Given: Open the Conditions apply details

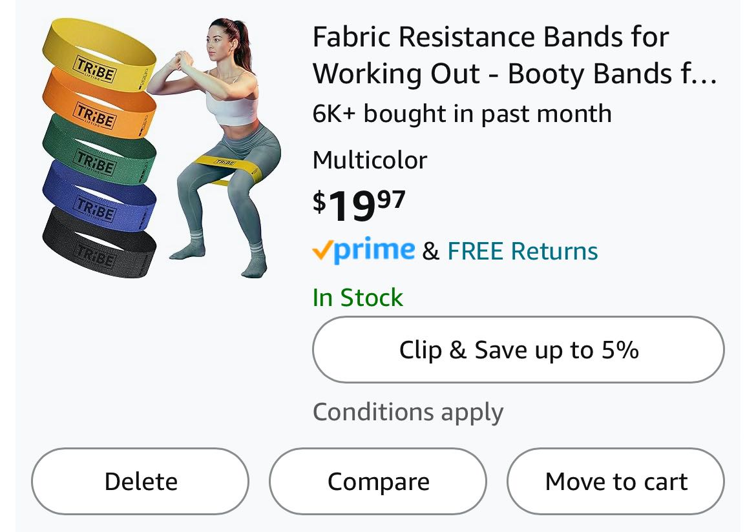Looking at the screenshot, I should 408,412.
